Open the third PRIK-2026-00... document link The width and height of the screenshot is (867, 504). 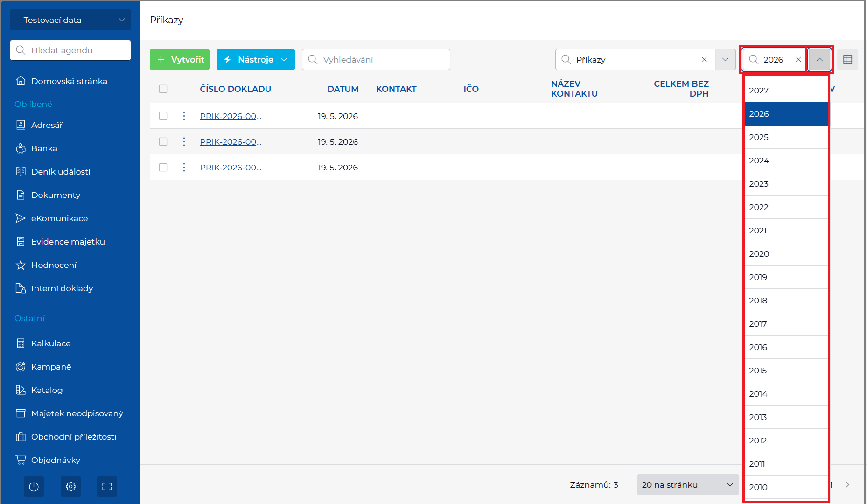[x=231, y=168]
